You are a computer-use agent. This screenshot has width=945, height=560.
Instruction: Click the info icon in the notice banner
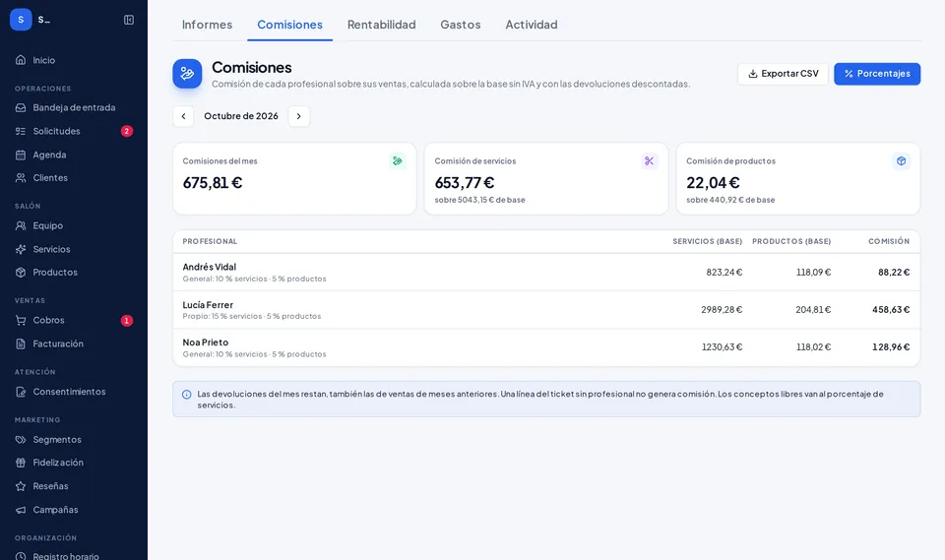(186, 395)
